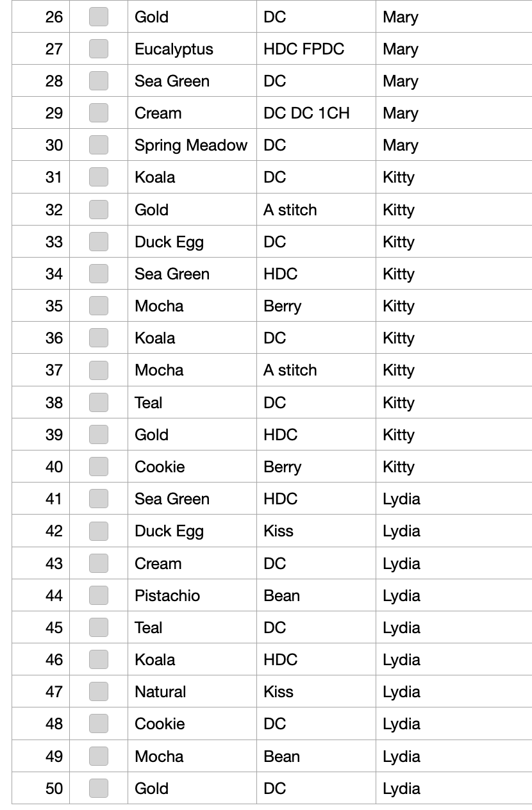Tick the checkbox in row 50
Screen dimensions: 532x810
point(98,788)
